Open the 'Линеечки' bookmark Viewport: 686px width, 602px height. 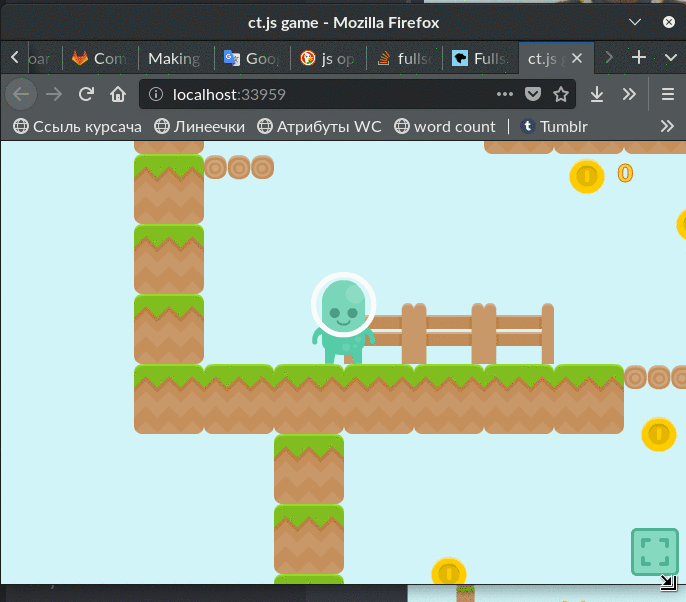(x=200, y=126)
